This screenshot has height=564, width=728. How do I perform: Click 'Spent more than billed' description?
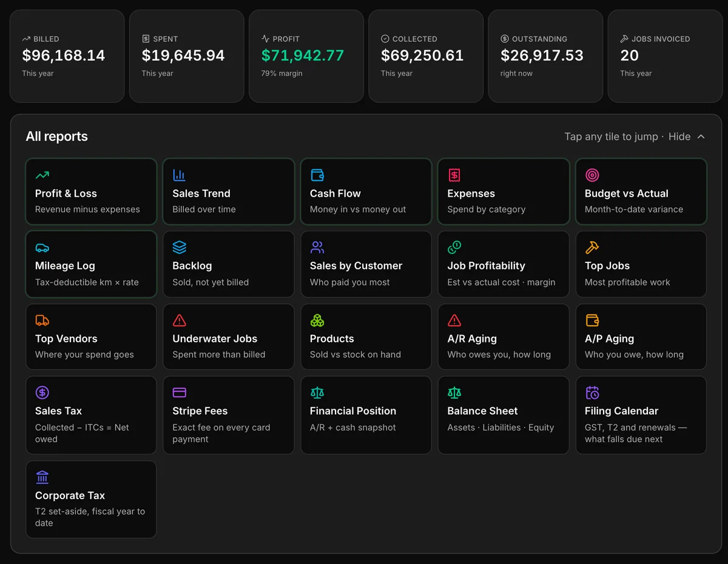[219, 355]
